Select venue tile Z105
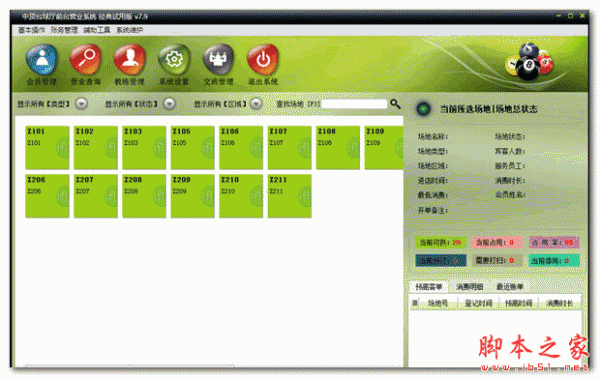This screenshot has height=378, width=600. (x=192, y=148)
